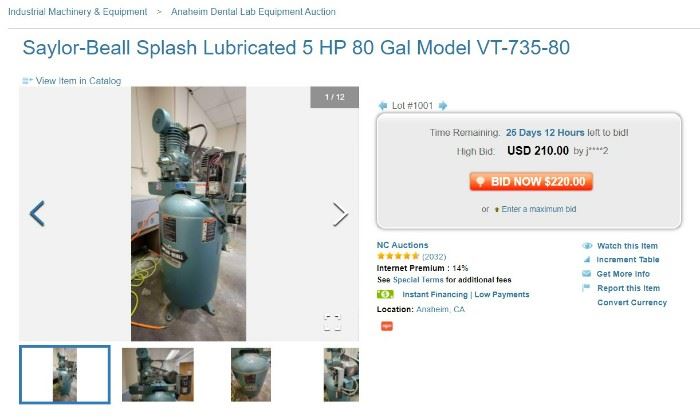Click BID NOW $220.00 button
Image resolution: width=700 pixels, height=418 pixels.
[x=531, y=181]
